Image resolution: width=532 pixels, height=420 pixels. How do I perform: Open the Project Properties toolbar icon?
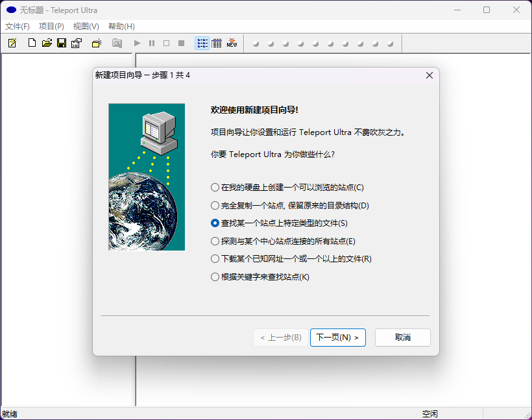77,43
